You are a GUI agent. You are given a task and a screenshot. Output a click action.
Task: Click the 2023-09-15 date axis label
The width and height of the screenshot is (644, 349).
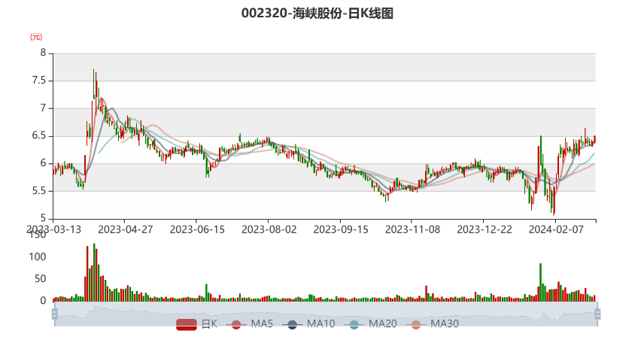coord(341,229)
